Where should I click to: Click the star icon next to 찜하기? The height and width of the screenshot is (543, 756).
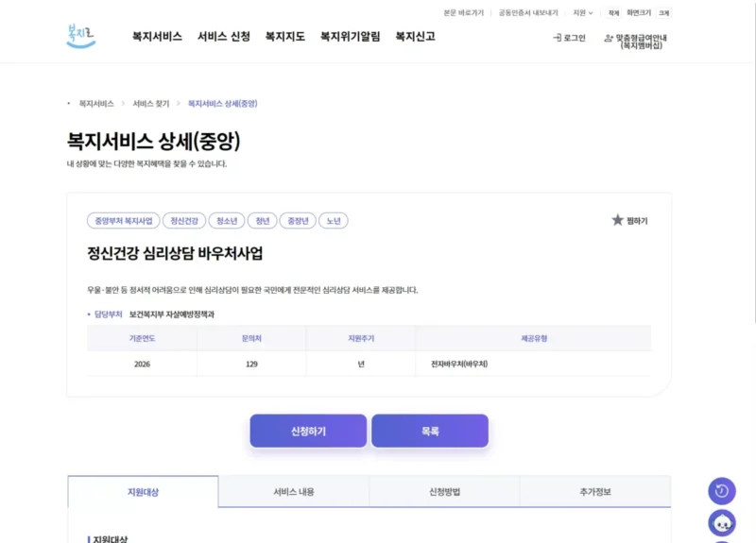[x=618, y=220]
